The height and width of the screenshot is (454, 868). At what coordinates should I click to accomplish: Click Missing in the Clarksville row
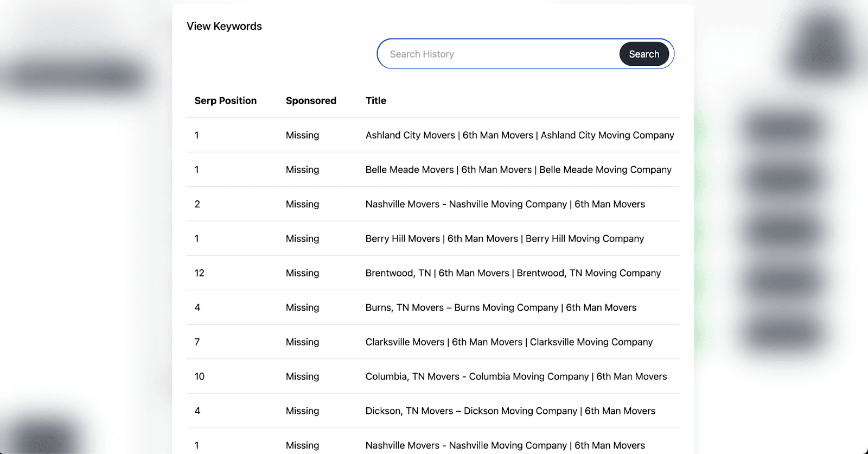click(302, 342)
